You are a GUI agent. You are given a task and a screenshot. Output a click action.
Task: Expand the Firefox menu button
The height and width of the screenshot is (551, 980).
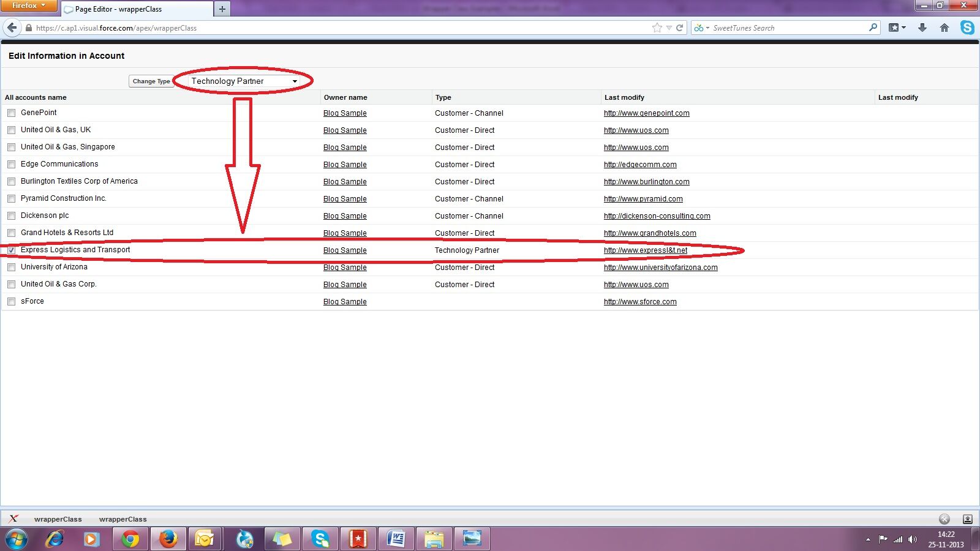28,6
